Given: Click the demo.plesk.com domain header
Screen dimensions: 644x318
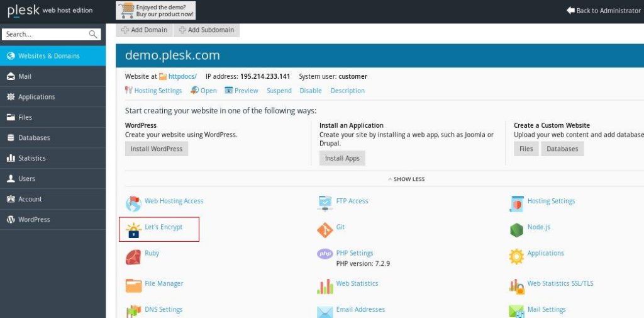Looking at the screenshot, I should point(172,55).
